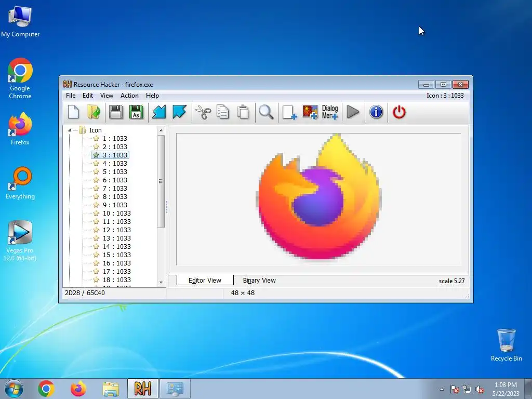
Task: Select tree item 15 : 1033
Action: pyautogui.click(x=116, y=255)
